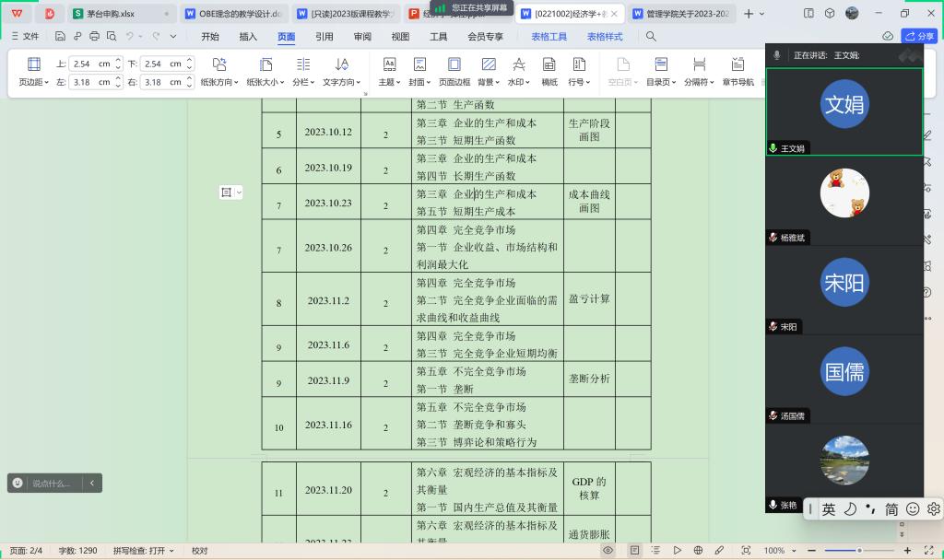The width and height of the screenshot is (944, 560).
Task: Open the search icon in ribbon
Action: (x=651, y=37)
